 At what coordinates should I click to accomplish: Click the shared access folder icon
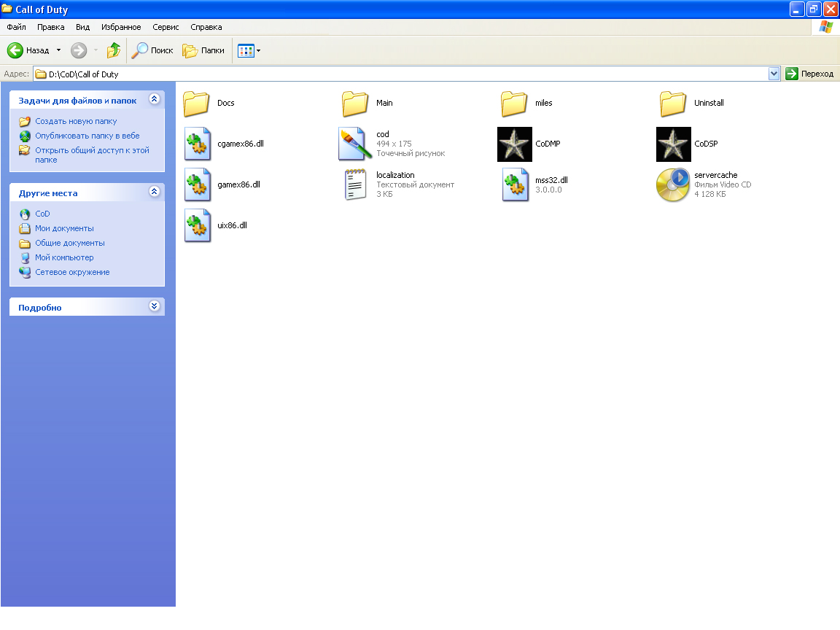pyautogui.click(x=25, y=150)
